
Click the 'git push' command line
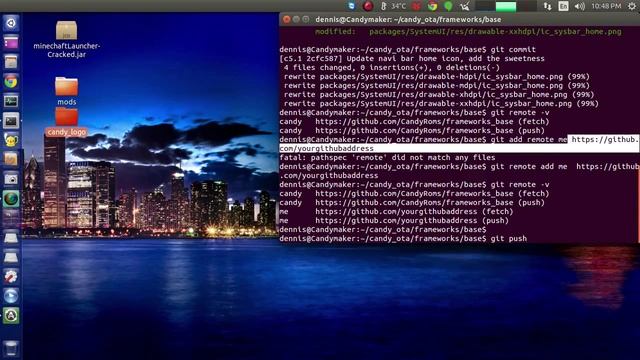pos(403,238)
